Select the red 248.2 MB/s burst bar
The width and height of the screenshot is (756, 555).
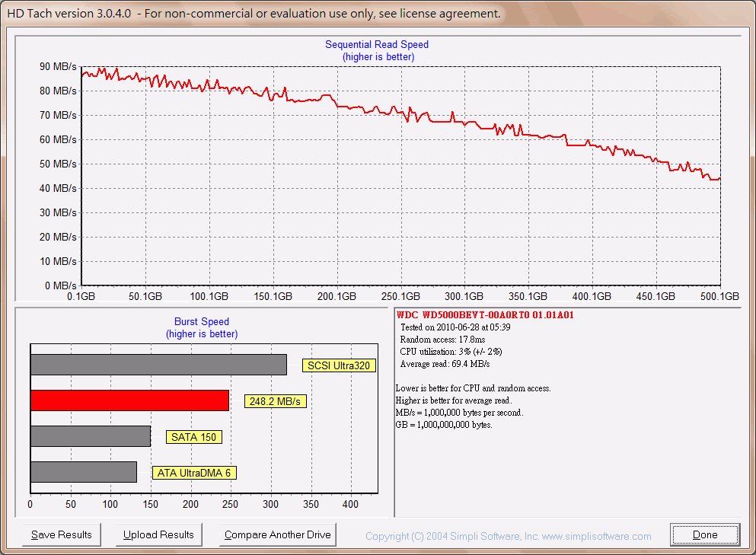pyautogui.click(x=129, y=400)
